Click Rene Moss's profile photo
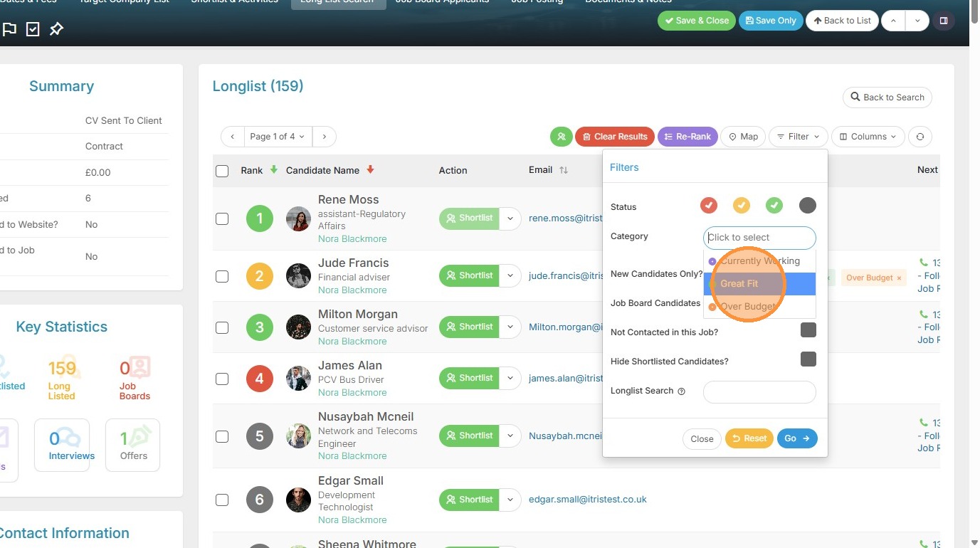The image size is (980, 548). point(299,218)
